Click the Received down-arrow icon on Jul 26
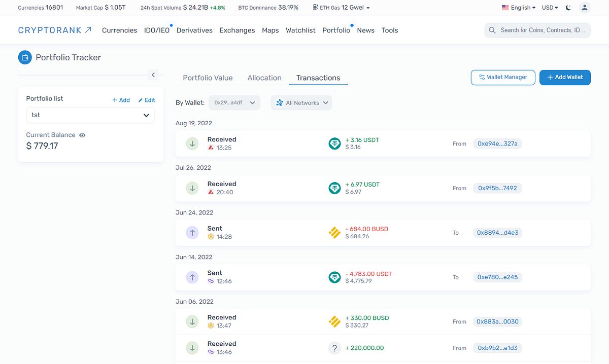Image resolution: width=609 pixels, height=364 pixels. click(x=192, y=188)
